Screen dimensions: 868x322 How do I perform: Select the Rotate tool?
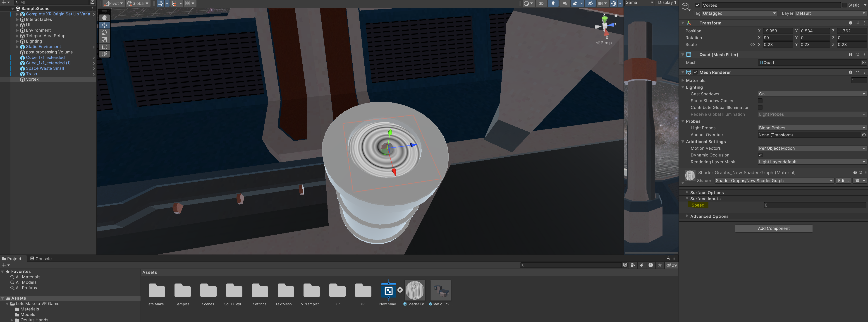click(x=105, y=32)
